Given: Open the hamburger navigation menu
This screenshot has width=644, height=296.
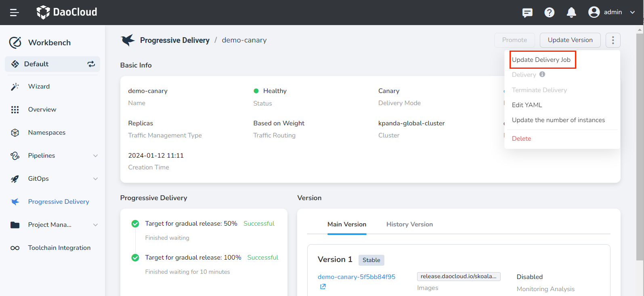Looking at the screenshot, I should [x=15, y=13].
